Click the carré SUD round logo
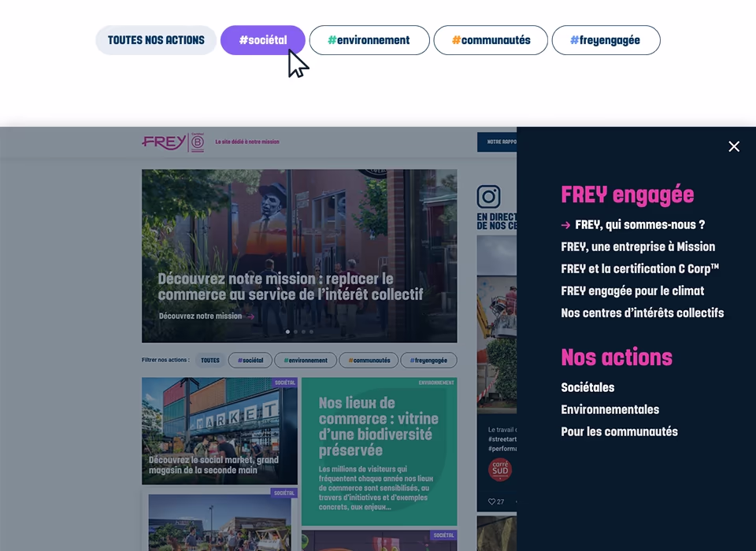756x551 pixels. 500,470
